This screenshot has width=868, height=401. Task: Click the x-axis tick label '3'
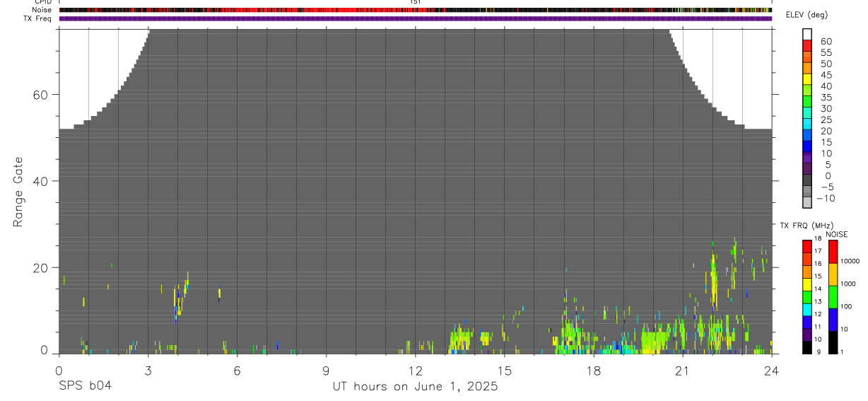point(148,370)
